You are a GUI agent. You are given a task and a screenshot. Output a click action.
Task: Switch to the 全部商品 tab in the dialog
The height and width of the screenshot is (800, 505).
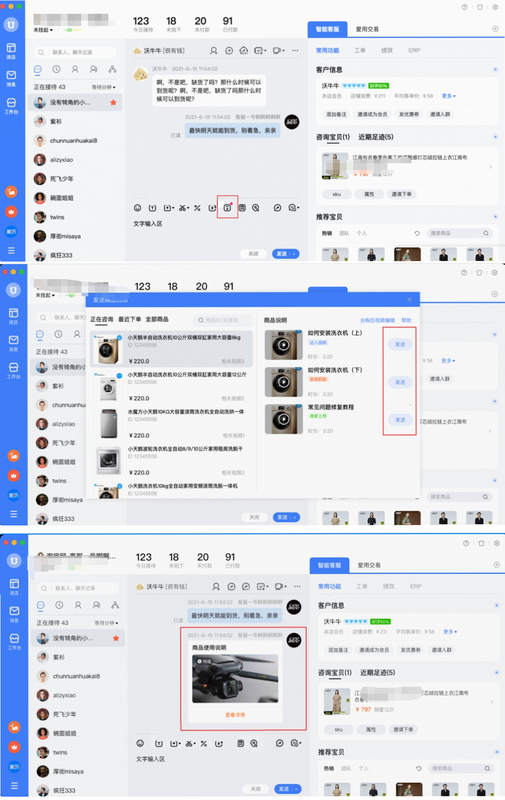157,319
